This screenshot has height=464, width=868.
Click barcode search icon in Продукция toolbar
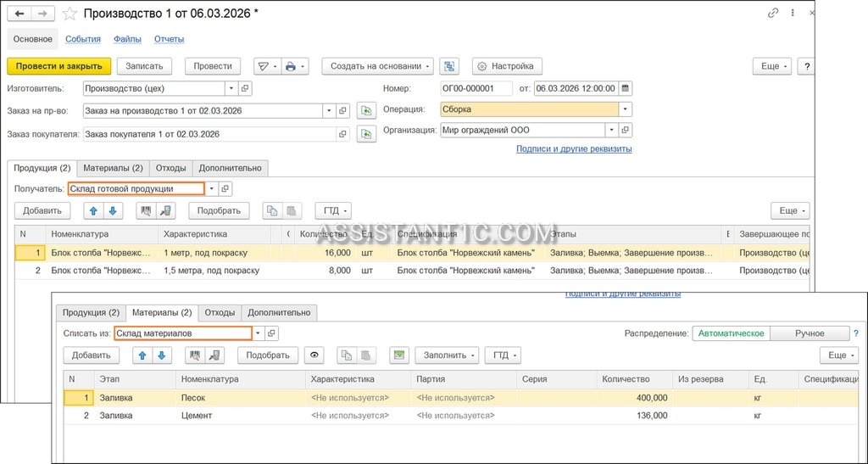pos(146,210)
